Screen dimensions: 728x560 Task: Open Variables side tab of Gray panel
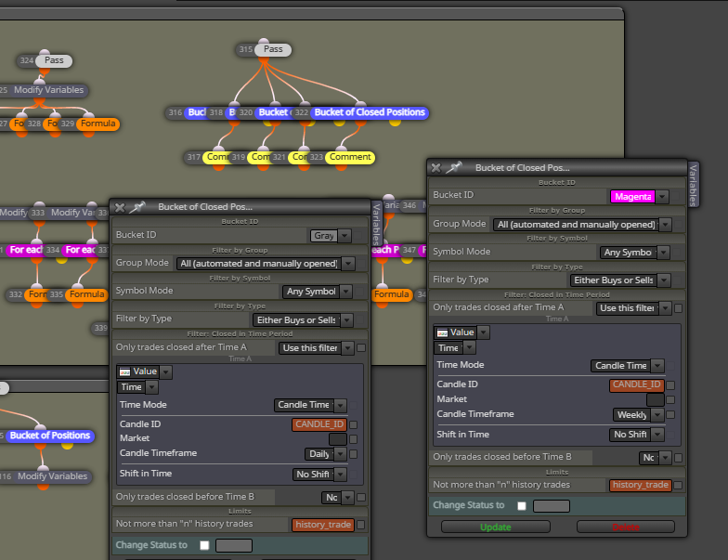(377, 224)
